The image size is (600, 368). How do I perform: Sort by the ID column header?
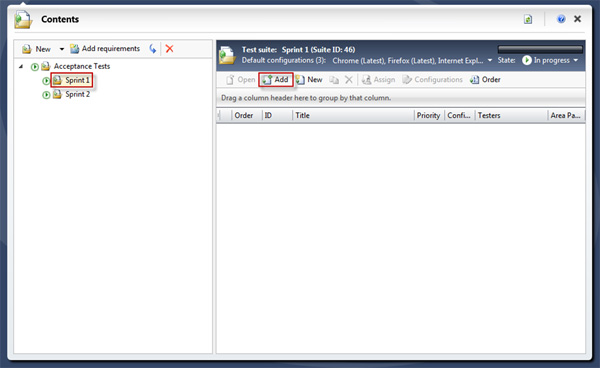277,116
